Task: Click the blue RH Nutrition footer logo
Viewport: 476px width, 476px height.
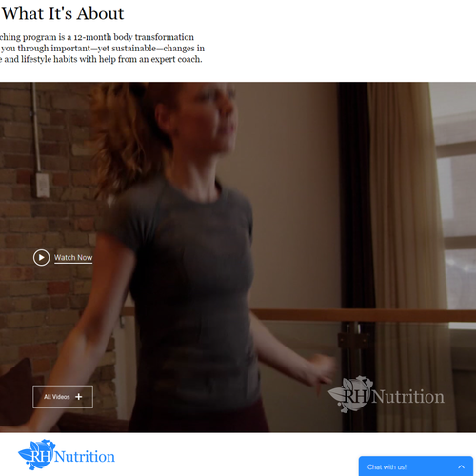Action: coord(67,455)
